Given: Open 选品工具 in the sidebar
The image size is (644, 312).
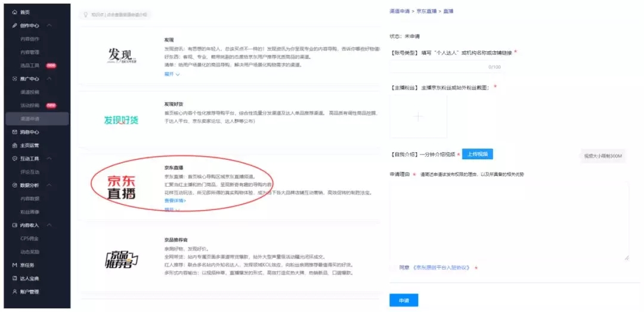Looking at the screenshot, I should (x=30, y=66).
